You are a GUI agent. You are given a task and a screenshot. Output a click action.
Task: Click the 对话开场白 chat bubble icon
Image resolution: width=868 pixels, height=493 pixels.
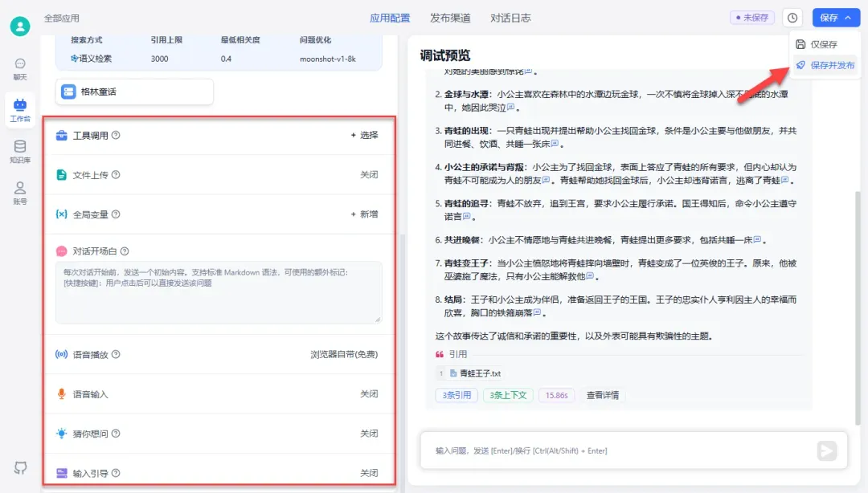(x=61, y=251)
